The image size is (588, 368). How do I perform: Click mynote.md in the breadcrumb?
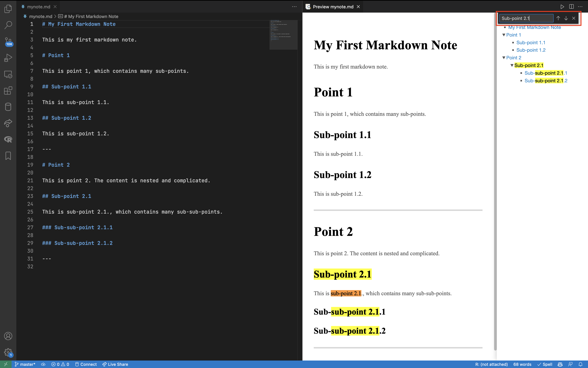40,16
